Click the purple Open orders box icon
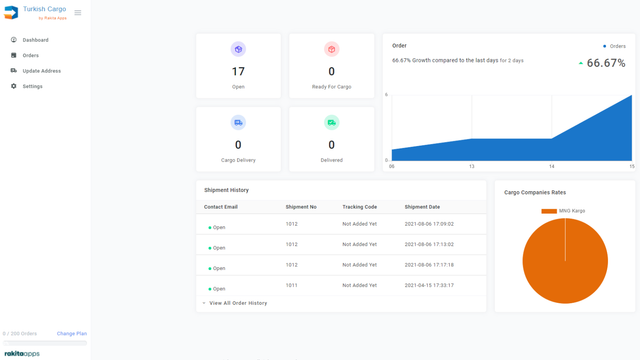This screenshot has width=640, height=360. 238,49
